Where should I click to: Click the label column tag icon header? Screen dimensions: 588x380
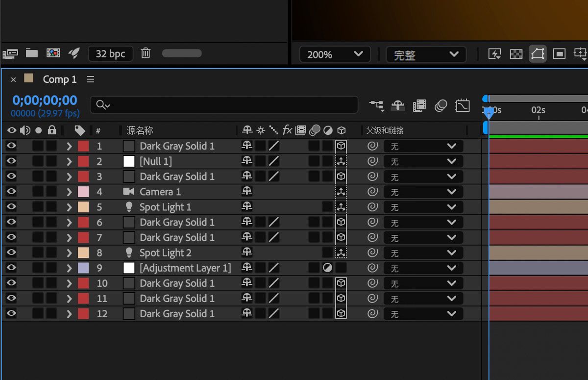coord(80,130)
